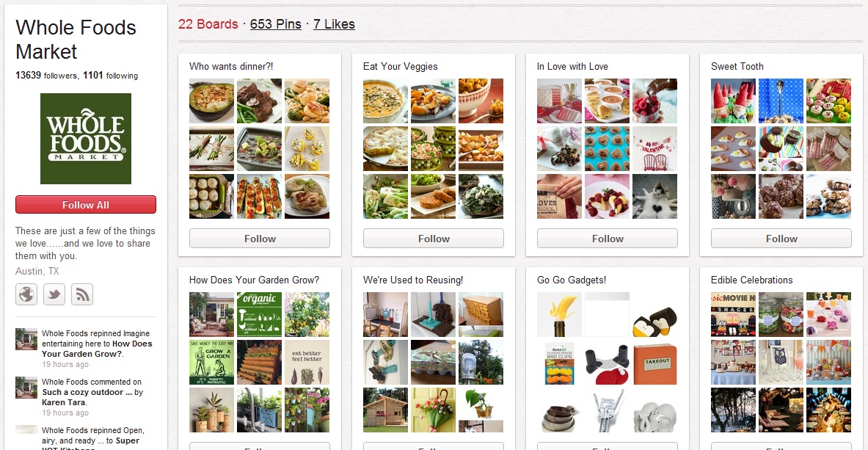Click the Whole Foods Market logo image
868x450 pixels.
(86, 139)
